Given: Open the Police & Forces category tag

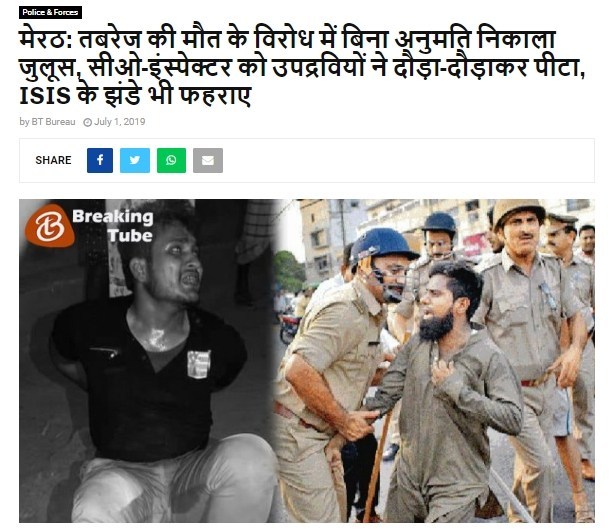Looking at the screenshot, I should coord(50,12).
